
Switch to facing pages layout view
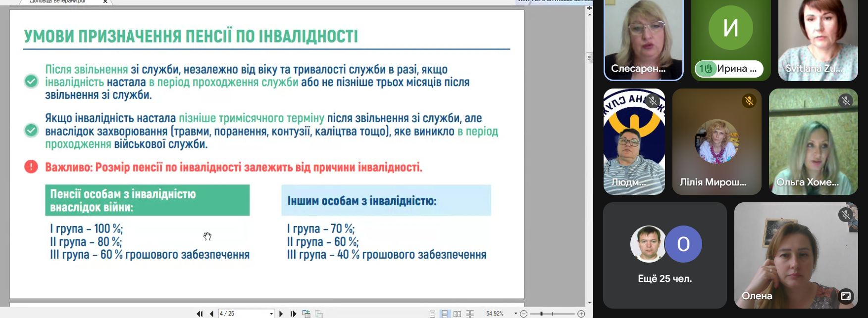coord(457,314)
